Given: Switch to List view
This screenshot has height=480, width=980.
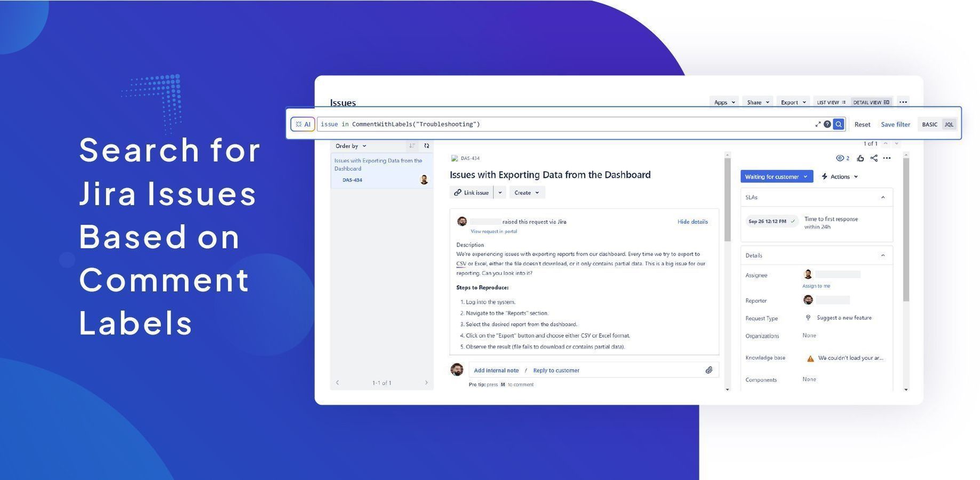Looking at the screenshot, I should (x=831, y=102).
